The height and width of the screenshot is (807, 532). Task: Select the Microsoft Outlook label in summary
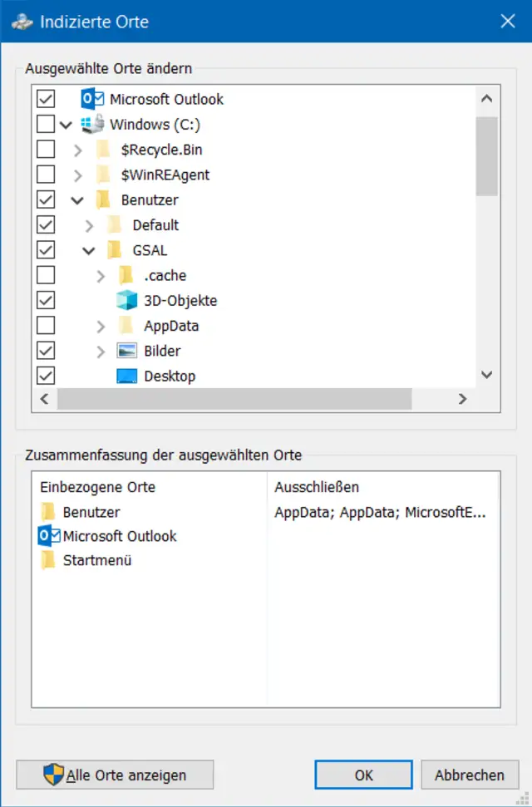click(120, 536)
